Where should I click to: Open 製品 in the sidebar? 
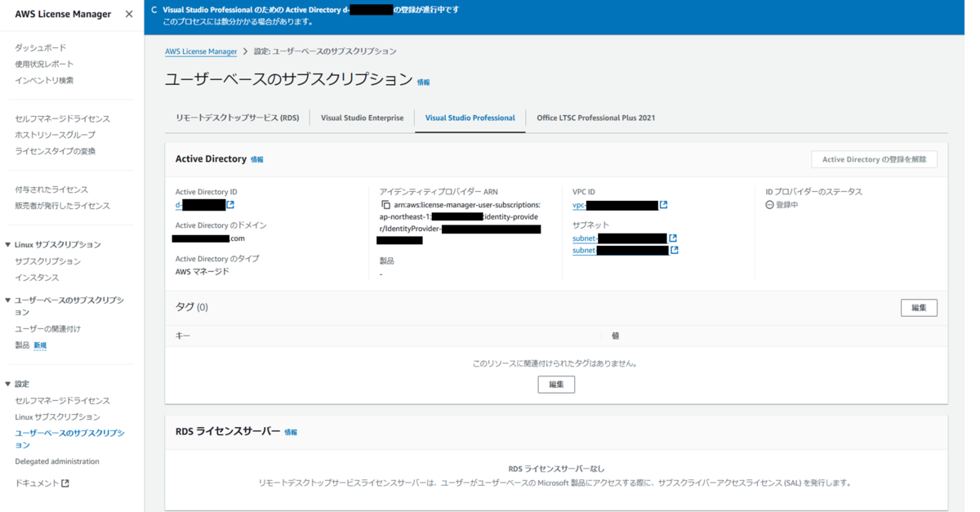pyautogui.click(x=22, y=345)
